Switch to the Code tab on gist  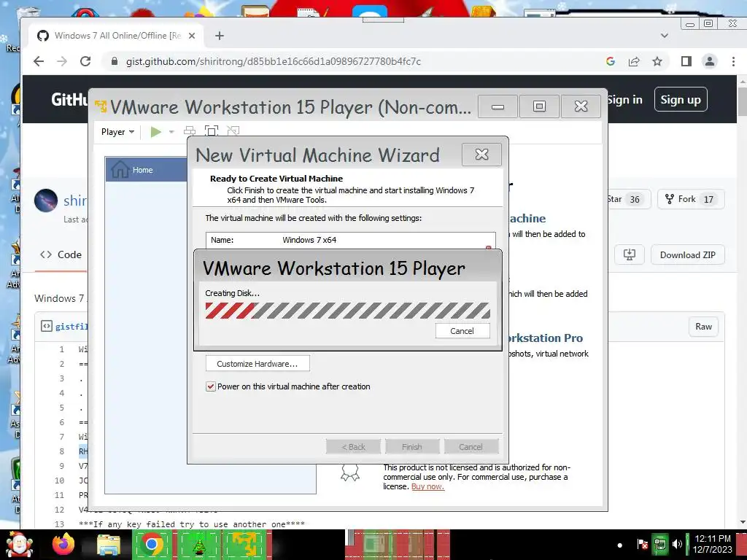(61, 254)
